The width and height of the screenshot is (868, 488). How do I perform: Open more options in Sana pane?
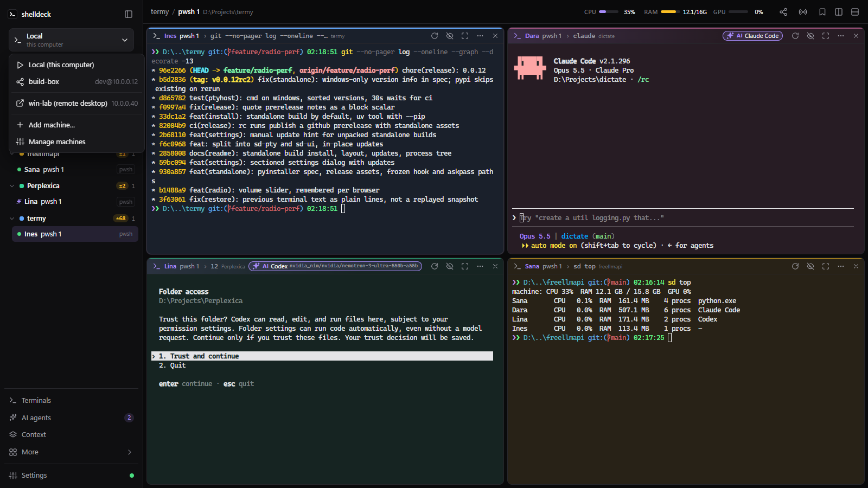841,266
